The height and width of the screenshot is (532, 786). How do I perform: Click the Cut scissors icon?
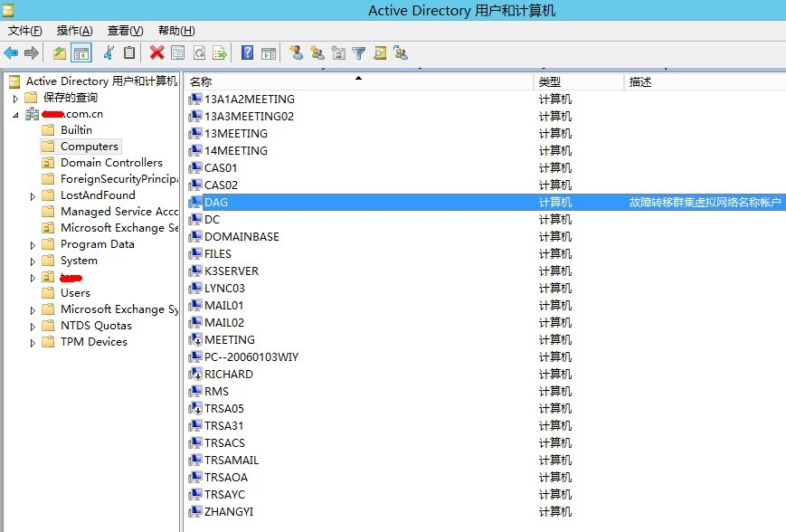click(x=109, y=52)
